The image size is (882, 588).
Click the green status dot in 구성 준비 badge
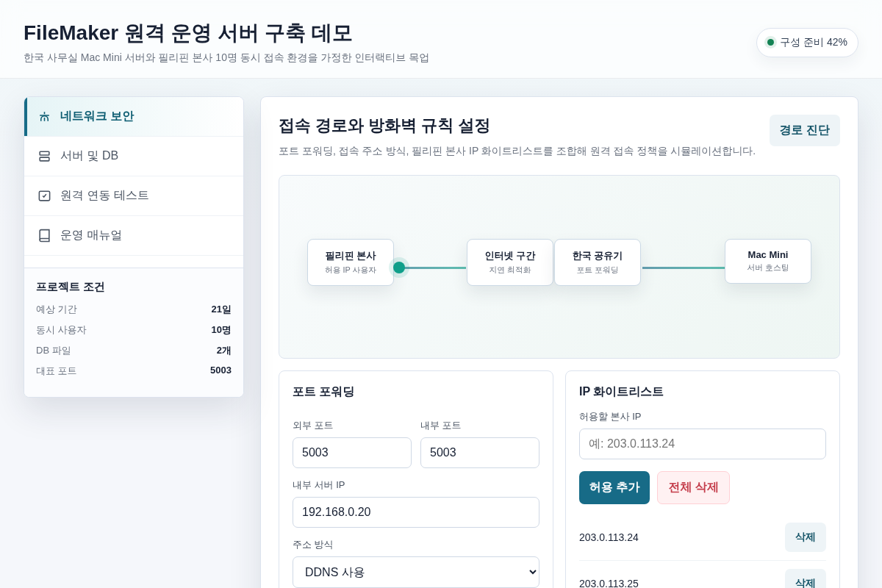click(770, 43)
